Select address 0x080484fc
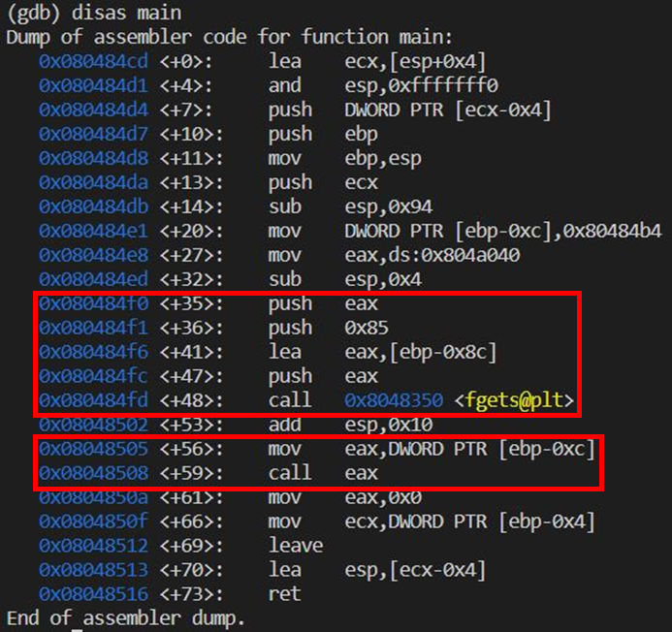672x632 pixels. 93,376
